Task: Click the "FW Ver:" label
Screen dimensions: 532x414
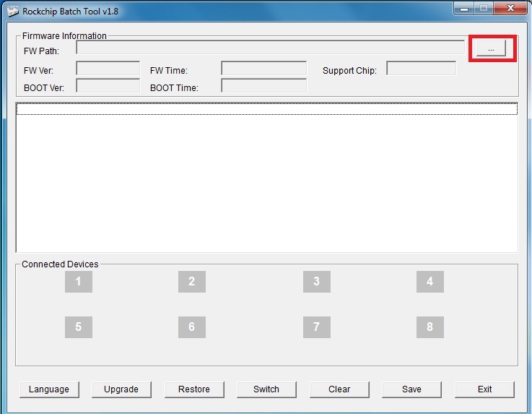Action: point(38,71)
